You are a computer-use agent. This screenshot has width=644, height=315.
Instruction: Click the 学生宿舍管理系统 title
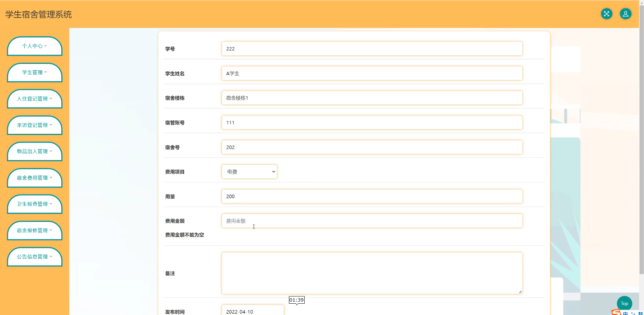pyautogui.click(x=38, y=14)
